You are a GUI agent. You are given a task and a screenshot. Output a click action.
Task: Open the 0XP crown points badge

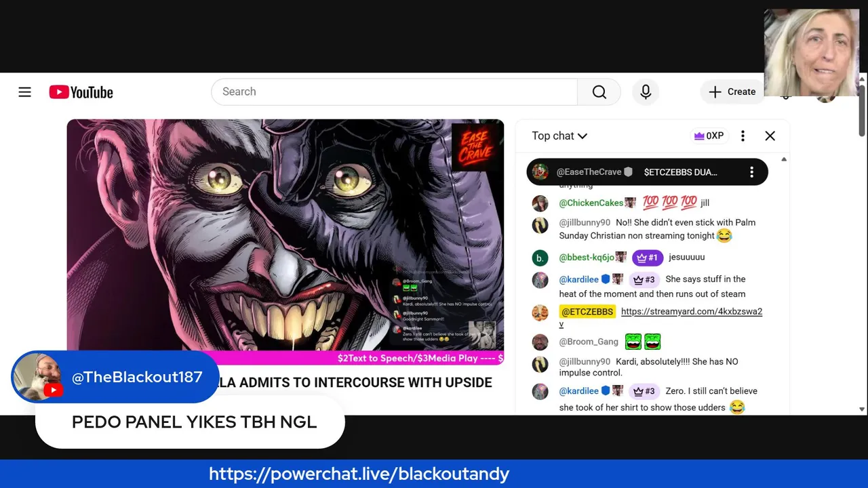coord(709,136)
